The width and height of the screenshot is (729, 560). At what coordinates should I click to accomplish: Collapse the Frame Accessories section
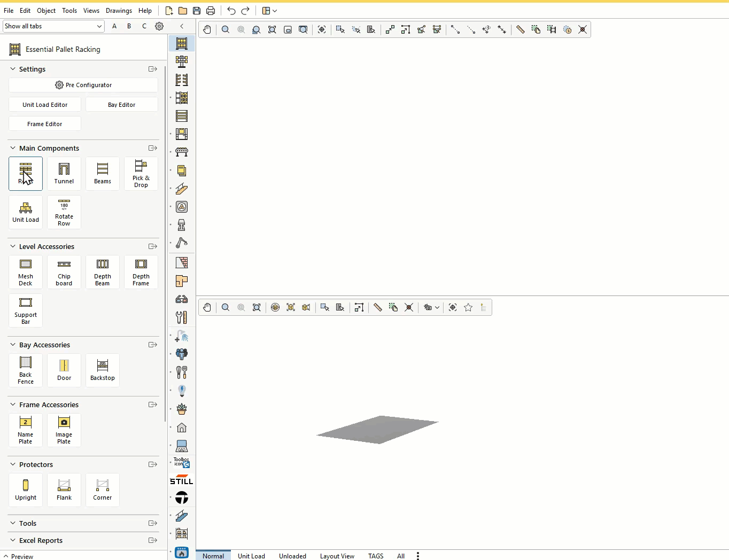tap(13, 405)
